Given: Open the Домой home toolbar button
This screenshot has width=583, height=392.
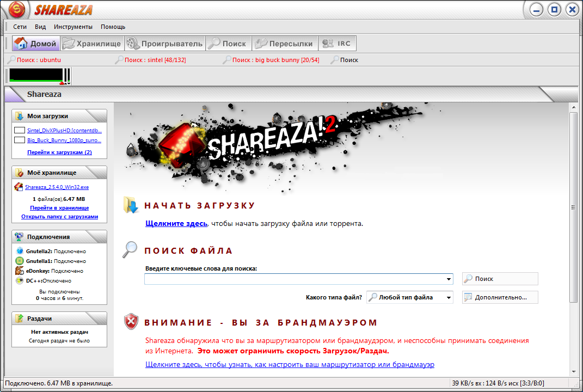Looking at the screenshot, I should [x=35, y=44].
